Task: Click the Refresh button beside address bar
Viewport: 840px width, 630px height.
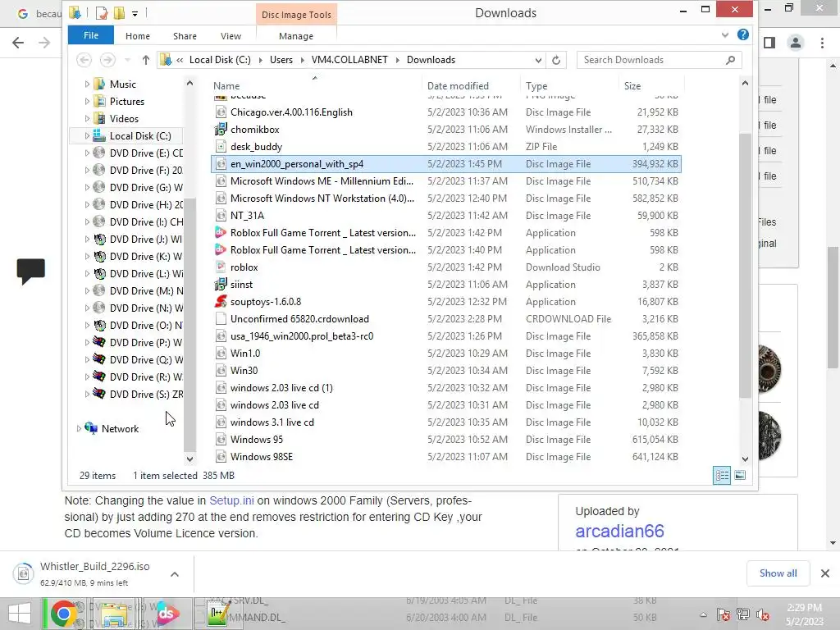Action: pyautogui.click(x=556, y=60)
